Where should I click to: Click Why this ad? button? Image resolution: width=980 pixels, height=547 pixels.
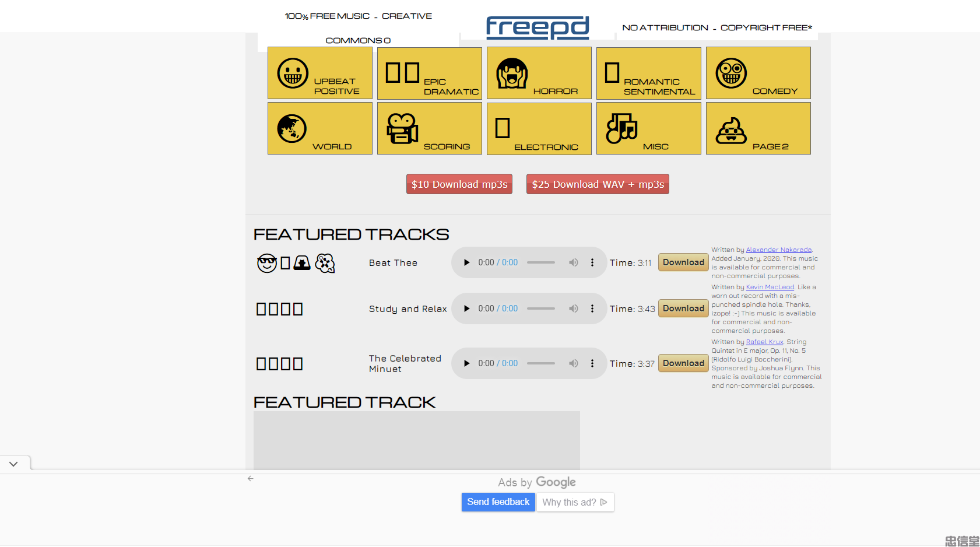click(575, 502)
